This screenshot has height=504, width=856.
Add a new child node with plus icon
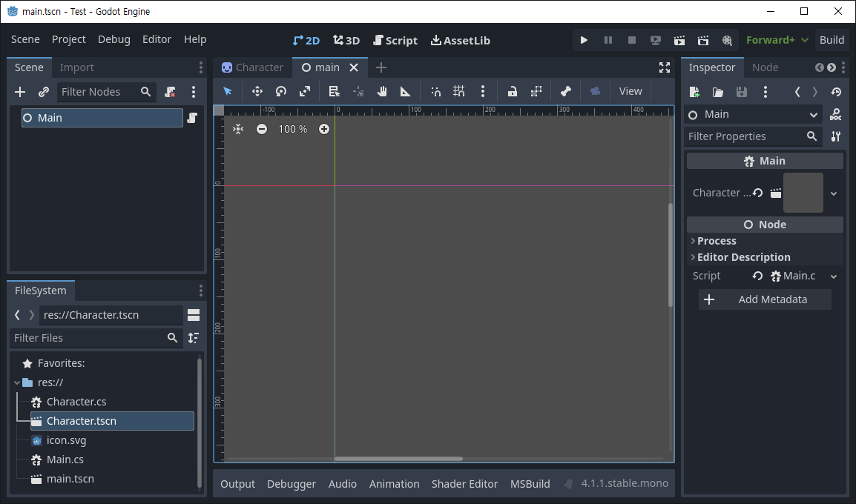(19, 92)
